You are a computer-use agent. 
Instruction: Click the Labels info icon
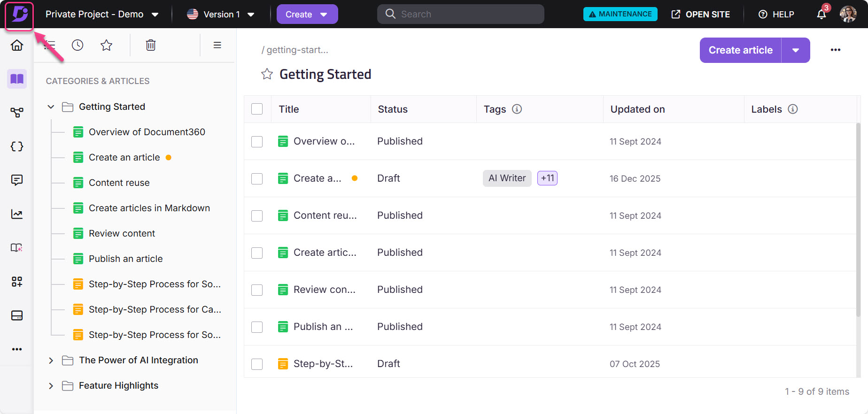(x=792, y=109)
